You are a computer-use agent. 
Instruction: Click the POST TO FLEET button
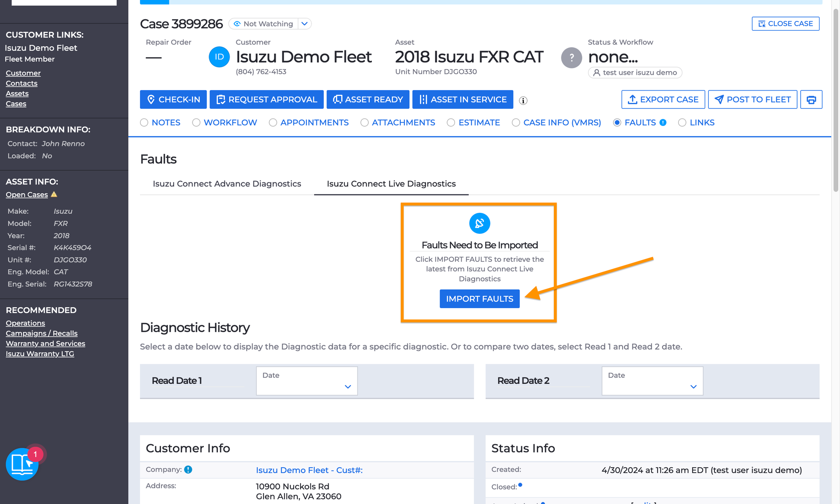[752, 100]
